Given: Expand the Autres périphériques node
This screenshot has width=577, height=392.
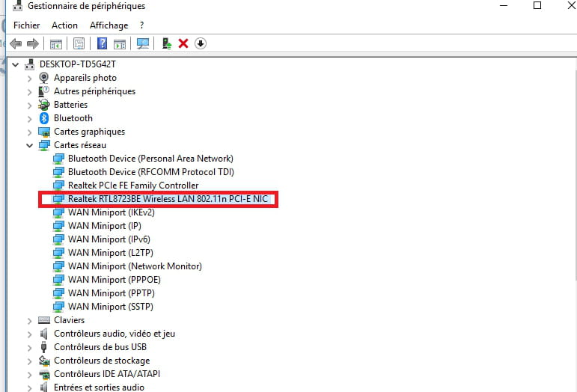Looking at the screenshot, I should (x=29, y=92).
